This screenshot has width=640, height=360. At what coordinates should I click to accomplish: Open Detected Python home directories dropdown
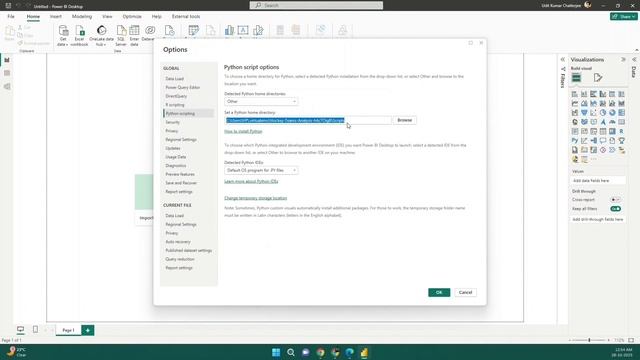click(x=261, y=101)
